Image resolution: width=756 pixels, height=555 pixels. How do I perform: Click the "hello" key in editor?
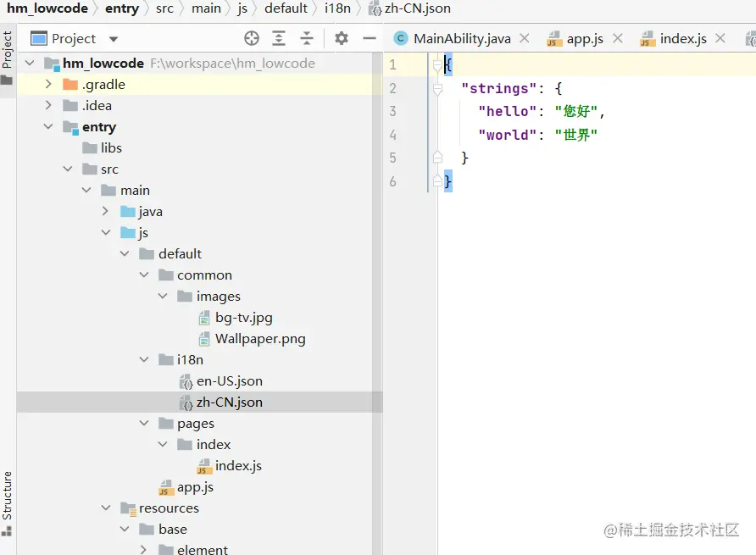(508, 111)
